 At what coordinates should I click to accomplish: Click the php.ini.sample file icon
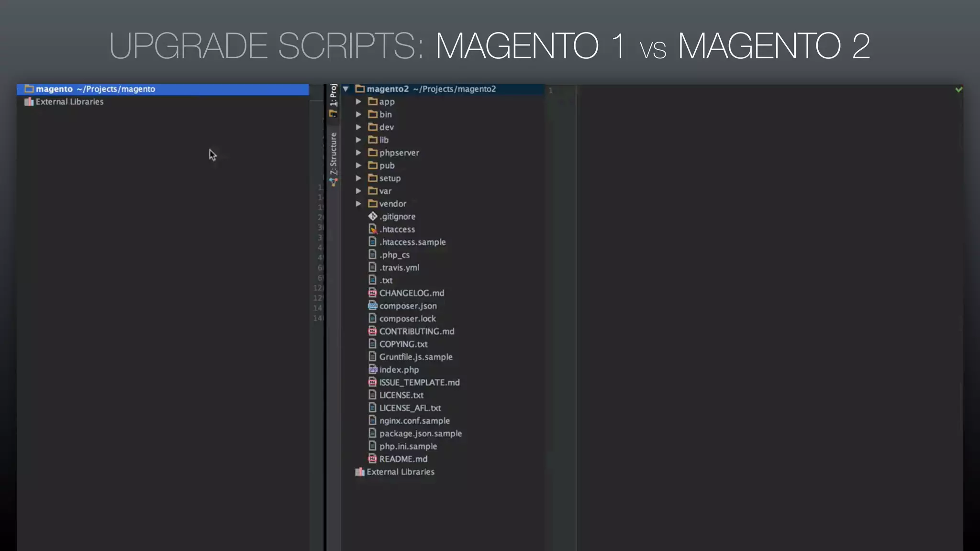coord(373,446)
